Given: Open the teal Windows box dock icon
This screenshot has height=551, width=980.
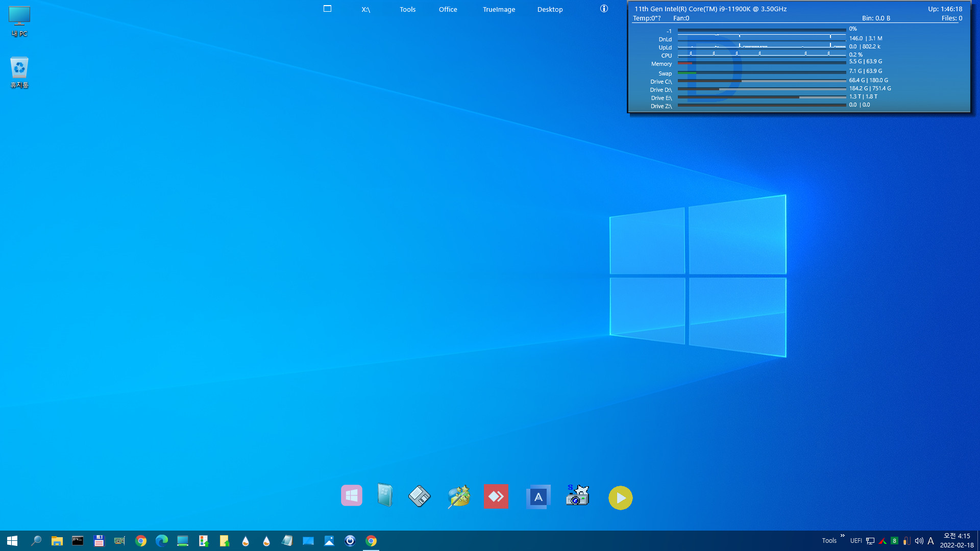Looking at the screenshot, I should click(385, 495).
